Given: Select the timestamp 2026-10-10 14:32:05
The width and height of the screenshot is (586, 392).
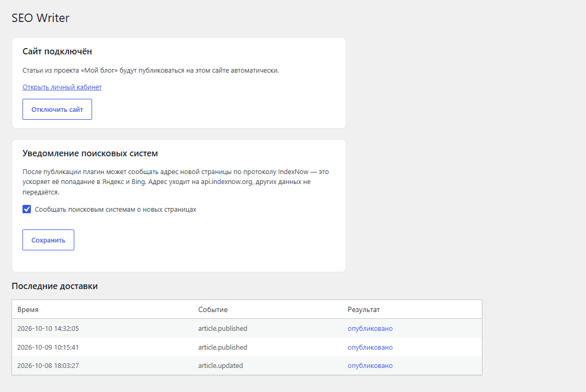Looking at the screenshot, I should tap(48, 329).
